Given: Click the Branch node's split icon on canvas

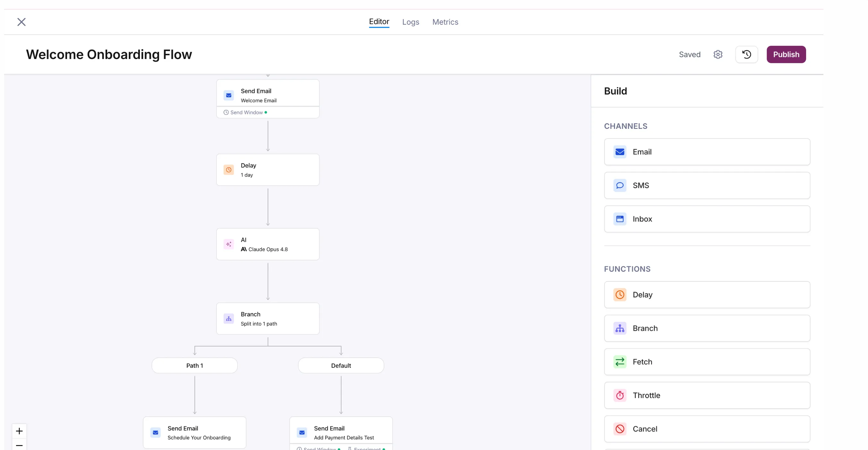Looking at the screenshot, I should pos(228,319).
